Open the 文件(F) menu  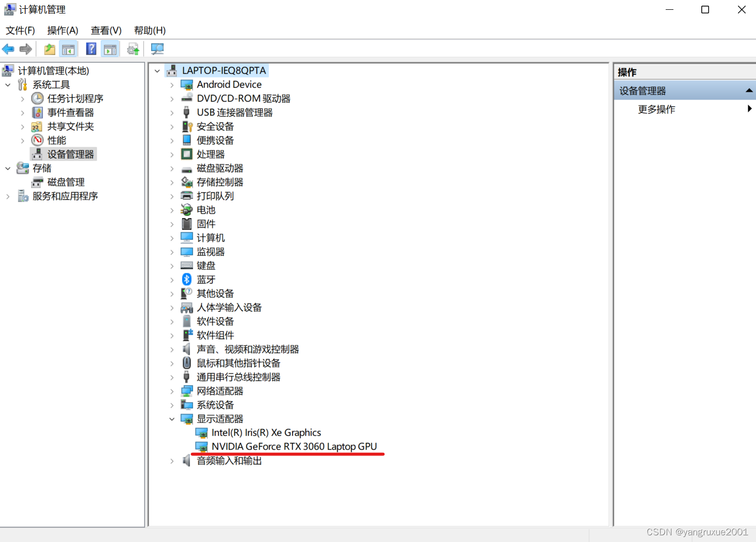pyautogui.click(x=20, y=30)
